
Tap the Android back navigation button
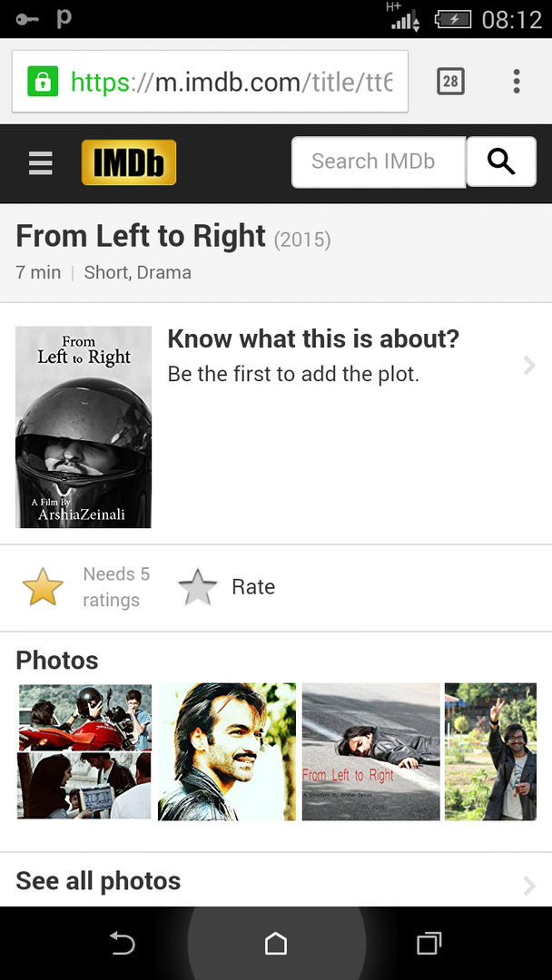122,943
